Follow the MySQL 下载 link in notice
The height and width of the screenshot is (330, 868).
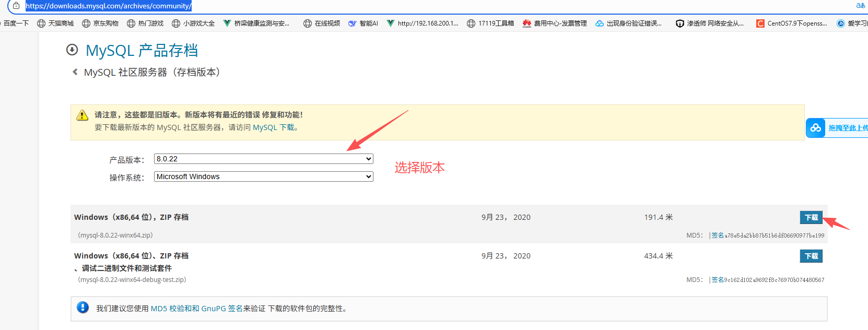(x=273, y=127)
